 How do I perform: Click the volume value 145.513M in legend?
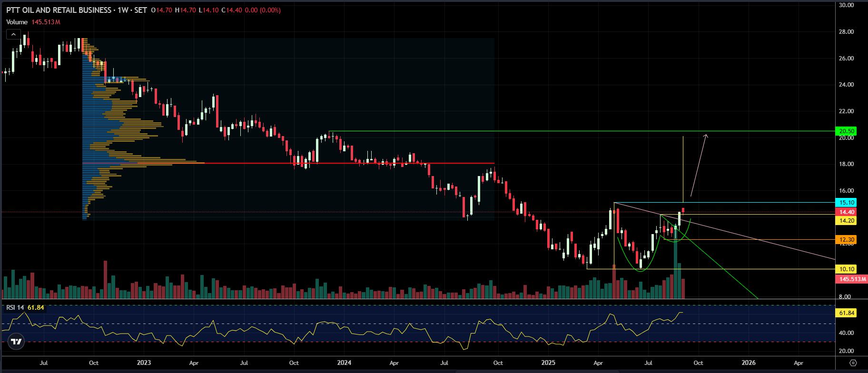tap(46, 22)
